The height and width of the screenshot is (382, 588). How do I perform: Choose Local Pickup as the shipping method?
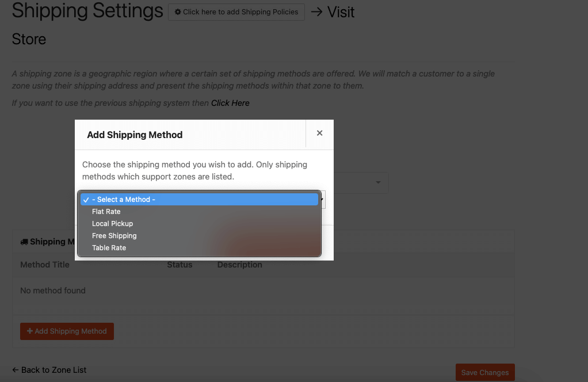coord(112,223)
